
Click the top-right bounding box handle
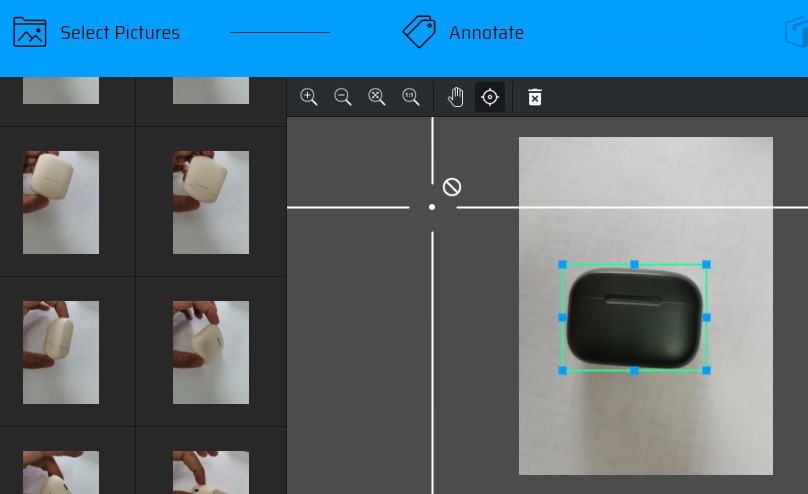pyautogui.click(x=706, y=265)
